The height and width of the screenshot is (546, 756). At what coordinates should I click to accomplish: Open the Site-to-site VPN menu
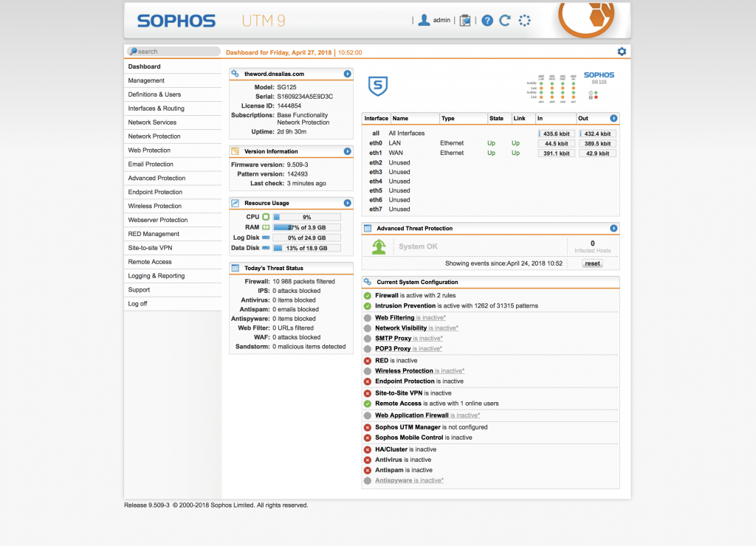pos(173,248)
